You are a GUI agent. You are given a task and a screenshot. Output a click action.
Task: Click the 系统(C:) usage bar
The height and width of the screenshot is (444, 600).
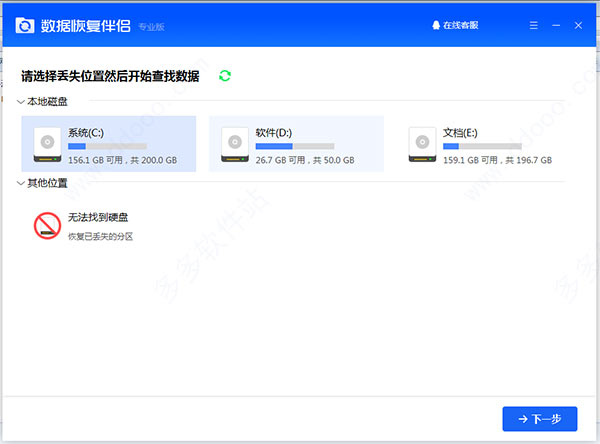[x=107, y=146]
